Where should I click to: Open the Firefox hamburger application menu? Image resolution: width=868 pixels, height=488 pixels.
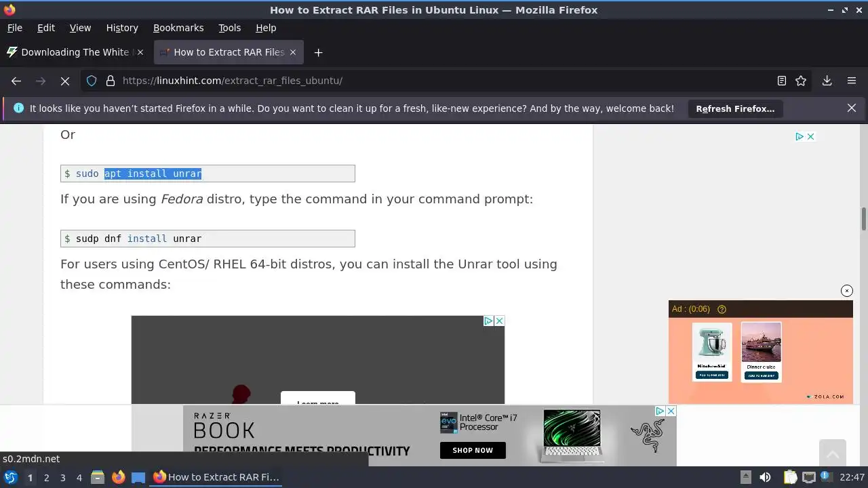pos(852,81)
